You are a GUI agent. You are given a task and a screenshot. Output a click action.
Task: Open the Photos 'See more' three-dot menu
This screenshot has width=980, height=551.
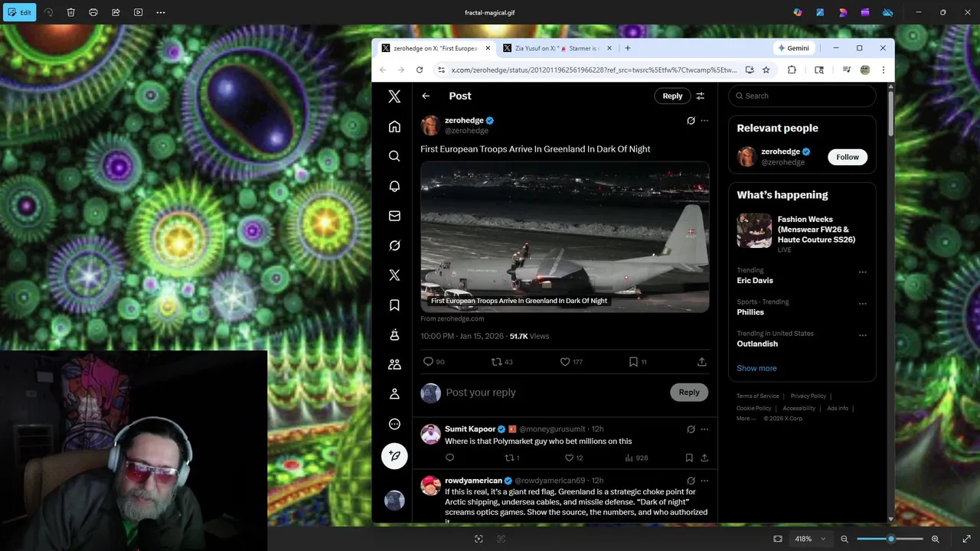pyautogui.click(x=161, y=12)
